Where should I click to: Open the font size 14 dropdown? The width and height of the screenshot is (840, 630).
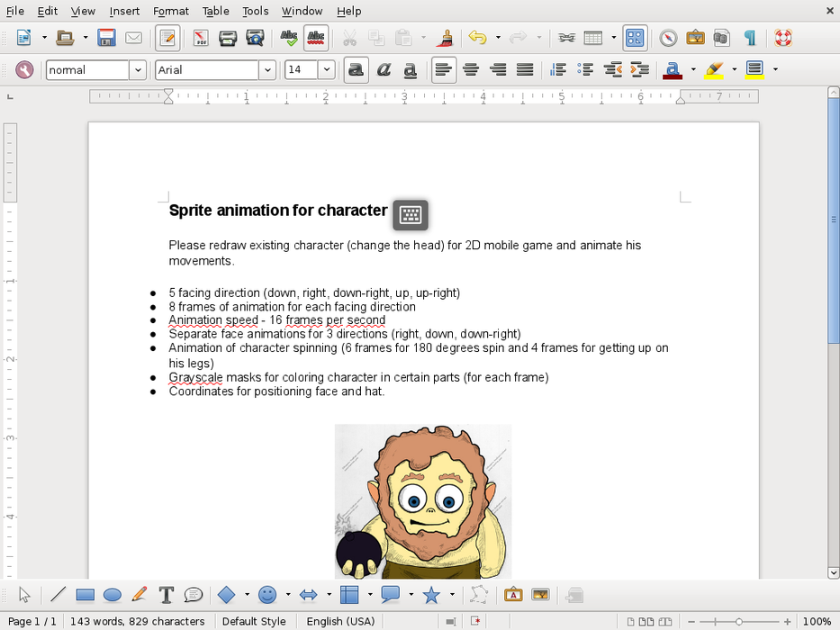(x=326, y=70)
